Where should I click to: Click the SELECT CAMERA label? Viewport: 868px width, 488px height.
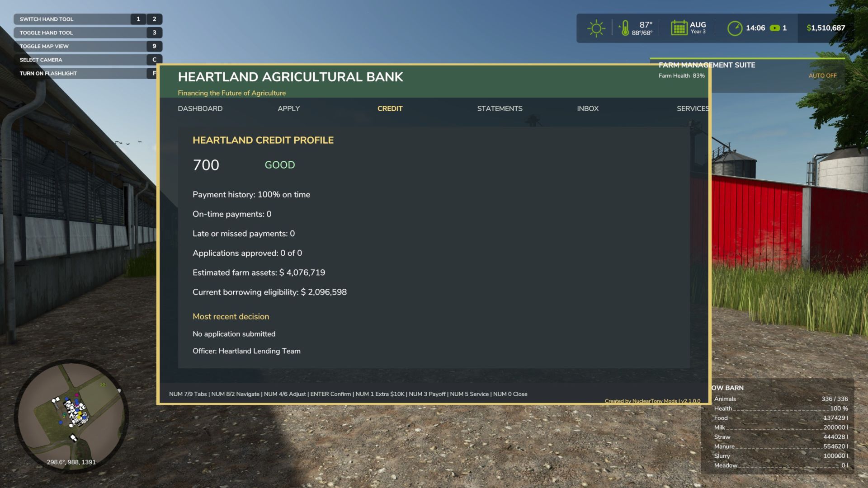point(41,60)
